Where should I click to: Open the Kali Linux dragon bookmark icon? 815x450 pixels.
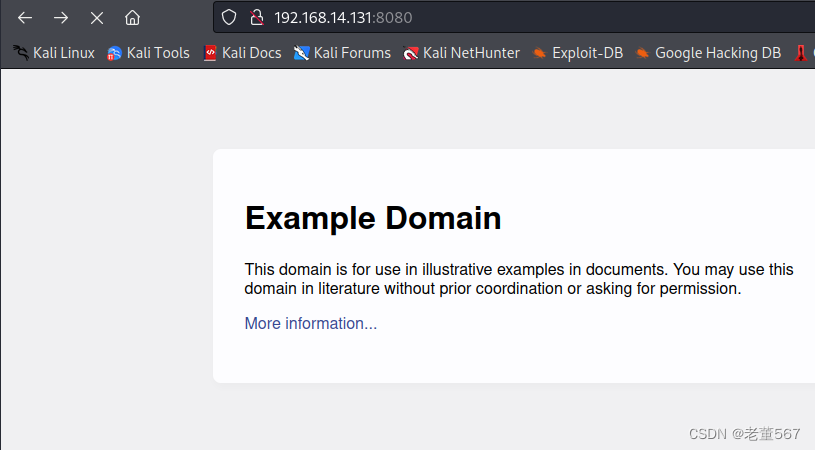(x=21, y=53)
